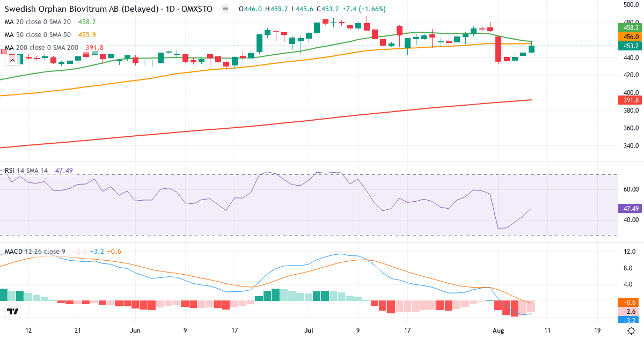Click teal 453.2 last price label

click(x=631, y=46)
